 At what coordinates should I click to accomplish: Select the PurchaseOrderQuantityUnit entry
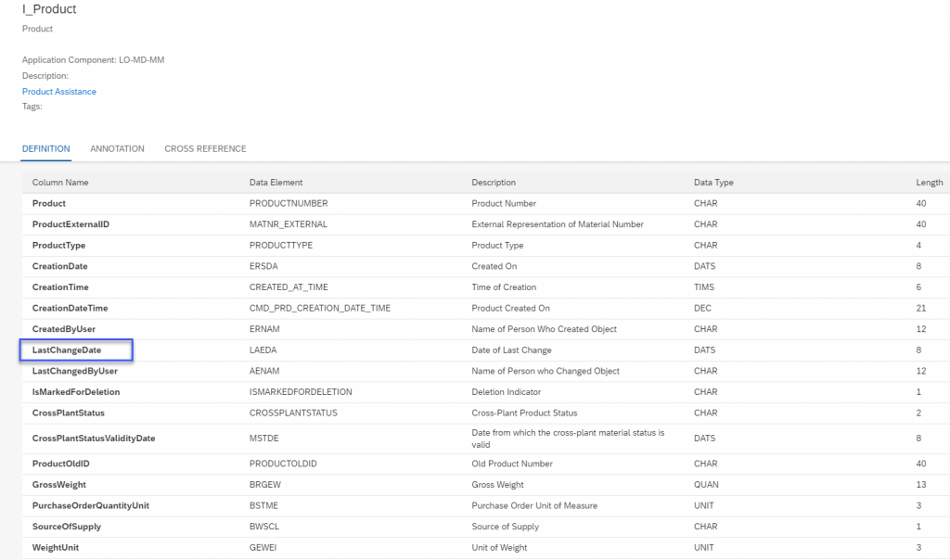[x=90, y=505]
